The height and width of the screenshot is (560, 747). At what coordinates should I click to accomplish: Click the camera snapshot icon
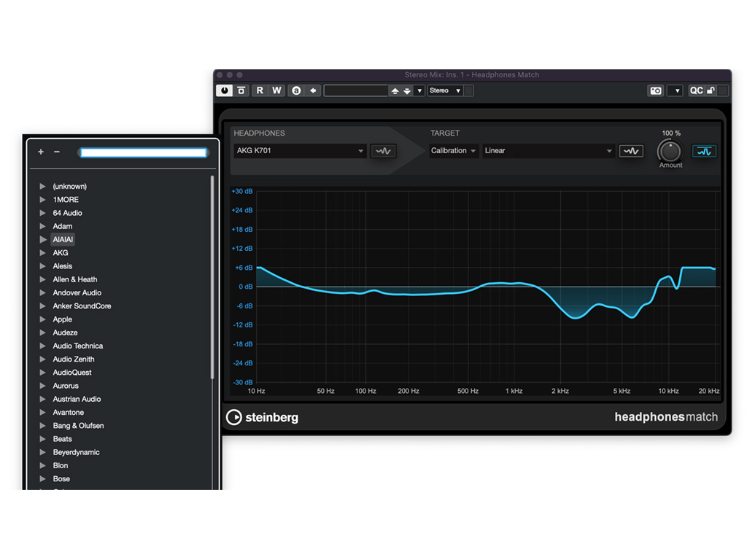[x=656, y=90]
